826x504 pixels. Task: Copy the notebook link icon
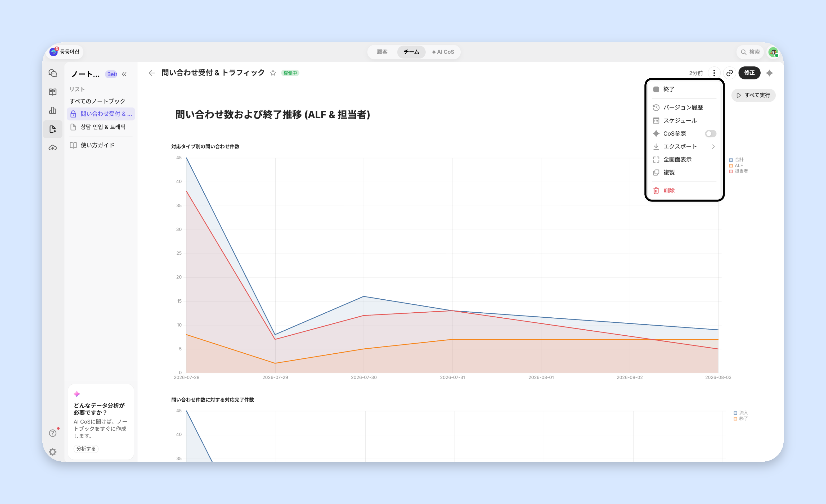pyautogui.click(x=729, y=73)
